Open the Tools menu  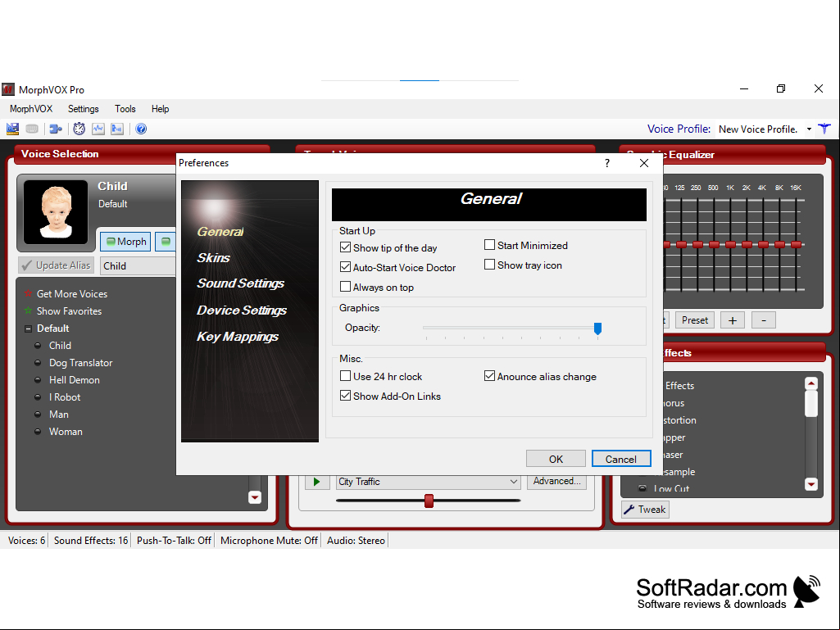[125, 109]
